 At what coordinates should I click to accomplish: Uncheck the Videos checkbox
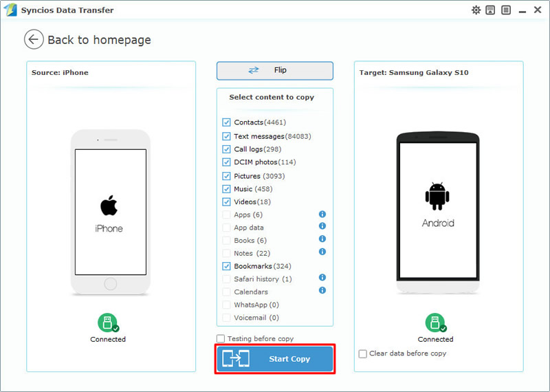click(x=226, y=202)
